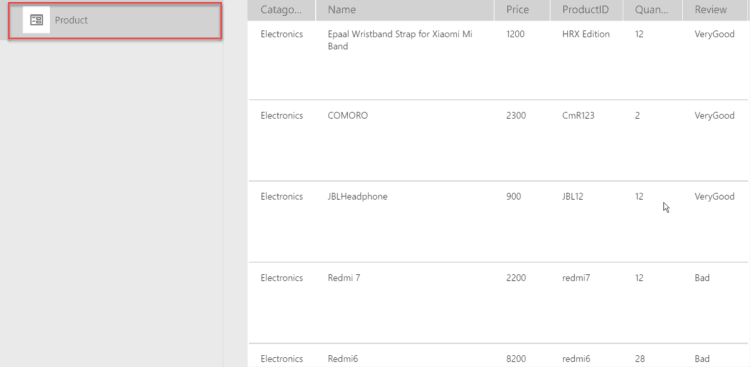
Task: Click JBL12 product ID
Action: click(x=573, y=197)
